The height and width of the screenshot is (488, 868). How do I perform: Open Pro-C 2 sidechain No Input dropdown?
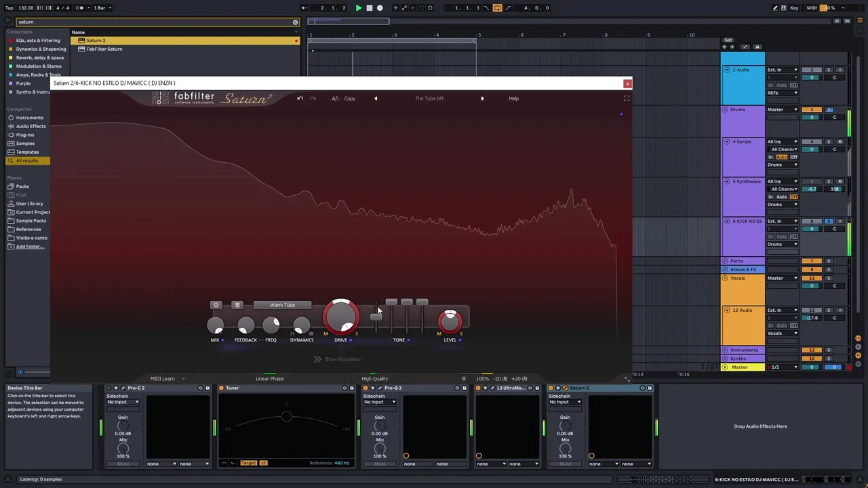(123, 402)
